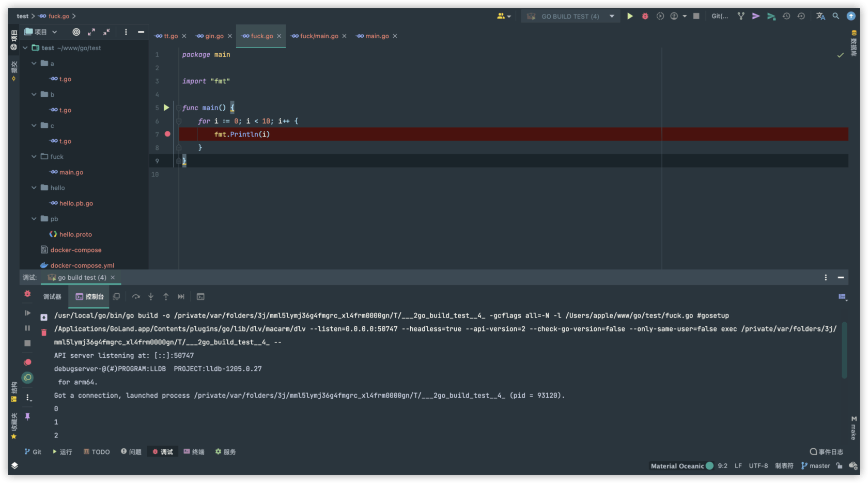Open the 问题 problems tool window
Image resolution: width=868 pixels, height=483 pixels.
131,451
